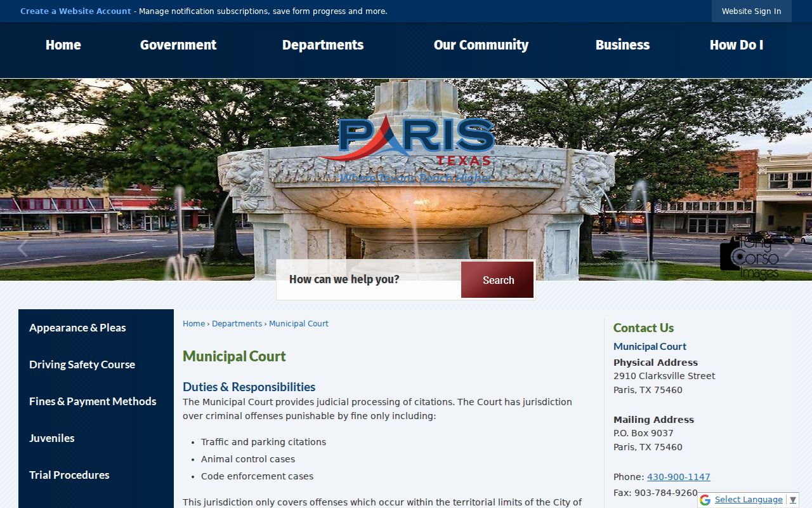Open the Business menu
Viewport: 812px width, 508px height.
622,45
